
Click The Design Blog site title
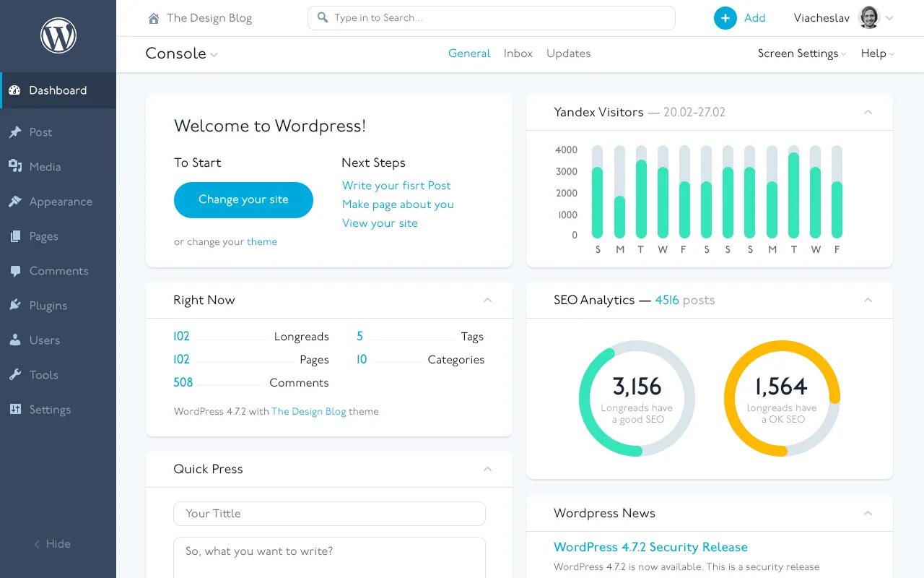click(x=209, y=18)
